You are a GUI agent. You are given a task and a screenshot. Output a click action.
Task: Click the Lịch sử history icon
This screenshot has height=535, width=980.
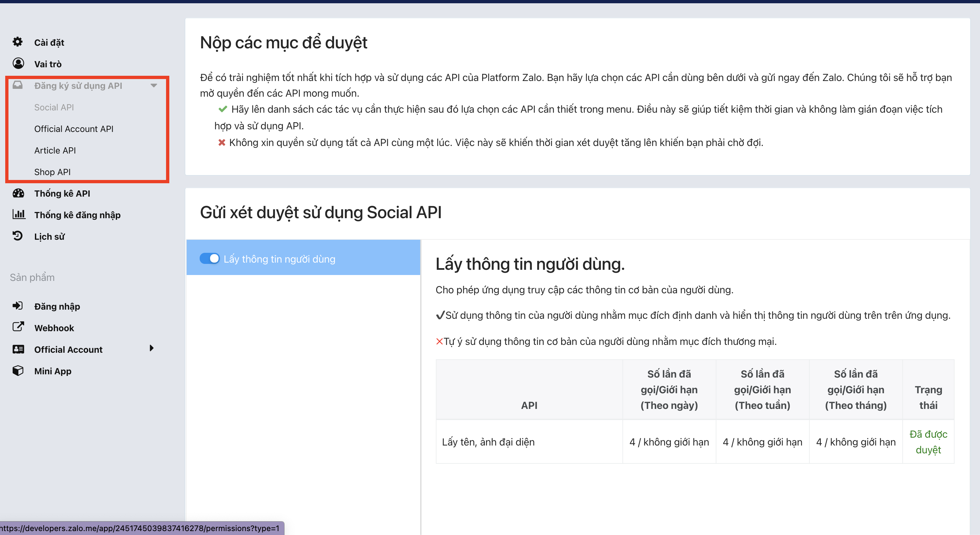pyautogui.click(x=18, y=236)
